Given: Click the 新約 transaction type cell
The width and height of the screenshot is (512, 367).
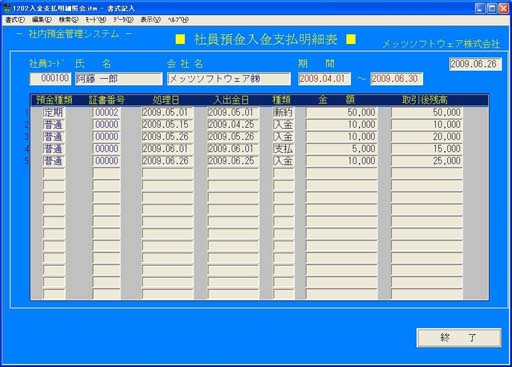Looking at the screenshot, I should 284,112.
